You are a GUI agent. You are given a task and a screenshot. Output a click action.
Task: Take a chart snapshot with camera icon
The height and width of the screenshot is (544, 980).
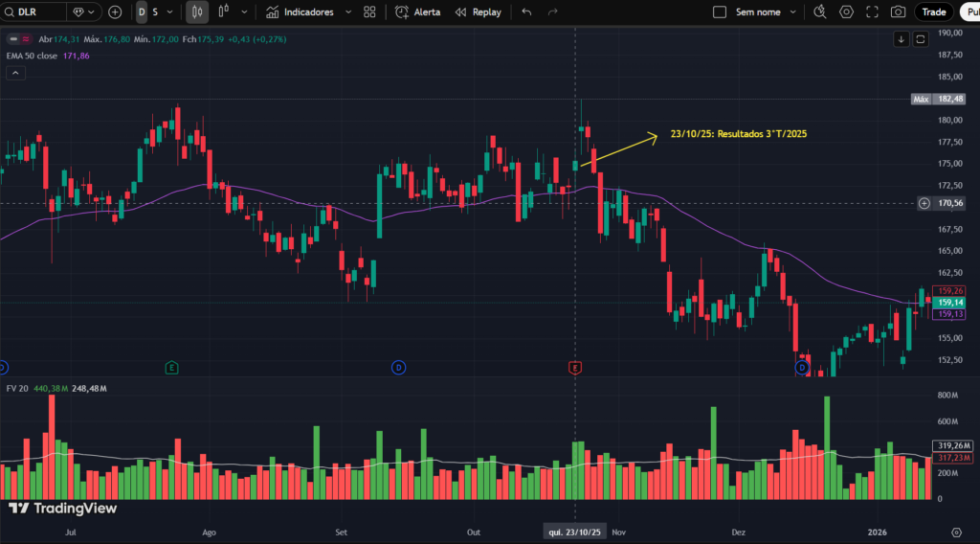tap(898, 11)
